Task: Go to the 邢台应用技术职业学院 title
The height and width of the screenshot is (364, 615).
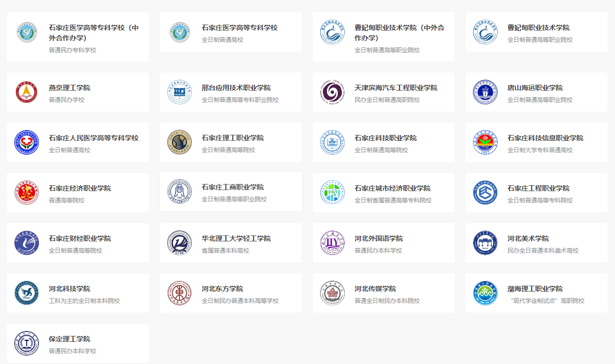Action: (x=236, y=88)
